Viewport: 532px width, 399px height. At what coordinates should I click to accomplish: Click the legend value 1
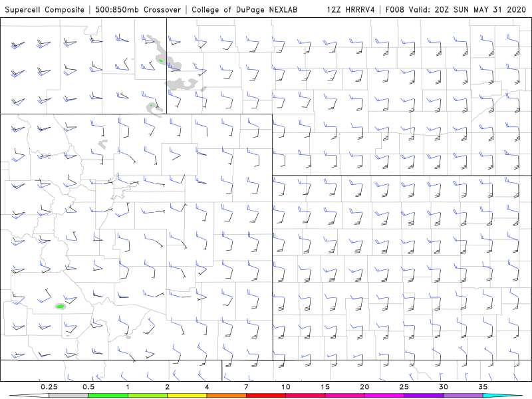pyautogui.click(x=128, y=387)
